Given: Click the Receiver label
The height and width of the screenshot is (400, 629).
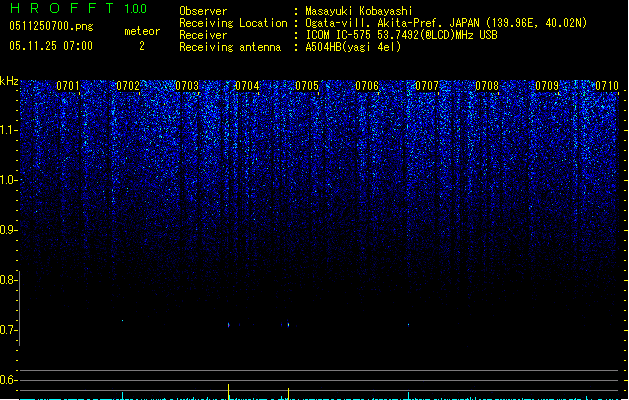Looking at the screenshot, I should click(x=203, y=35).
